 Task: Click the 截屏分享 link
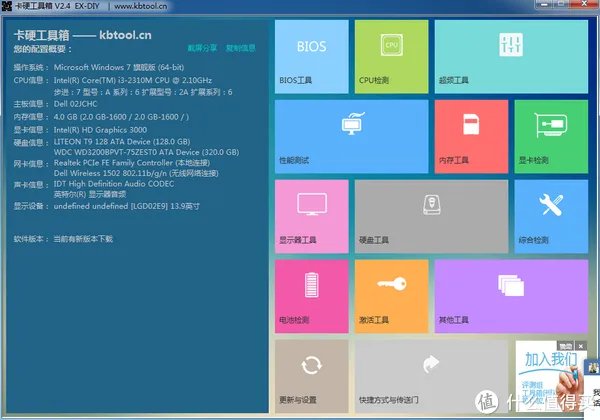202,48
